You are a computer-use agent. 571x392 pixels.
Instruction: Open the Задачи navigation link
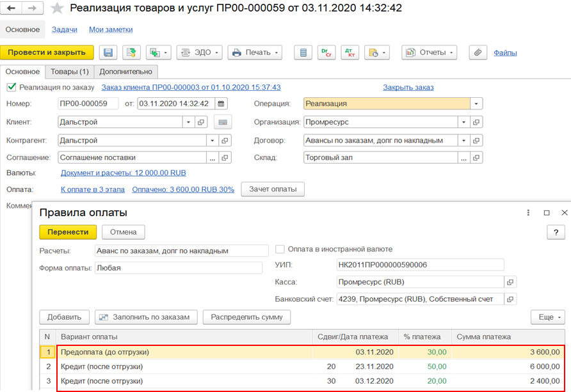coord(65,30)
